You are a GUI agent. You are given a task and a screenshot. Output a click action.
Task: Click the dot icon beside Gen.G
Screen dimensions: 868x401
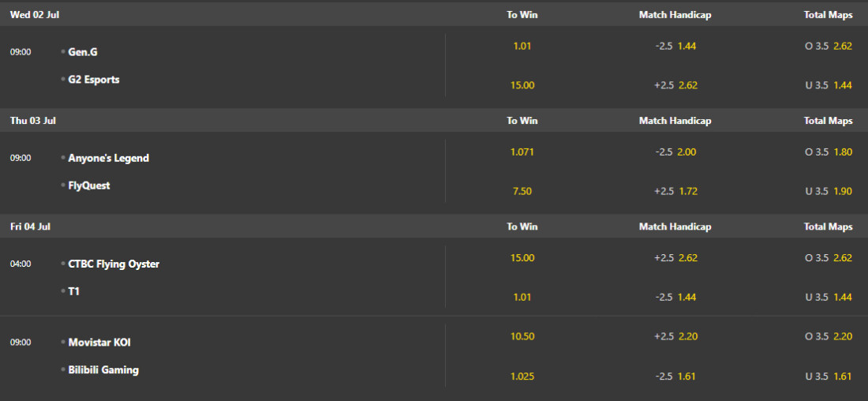63,51
